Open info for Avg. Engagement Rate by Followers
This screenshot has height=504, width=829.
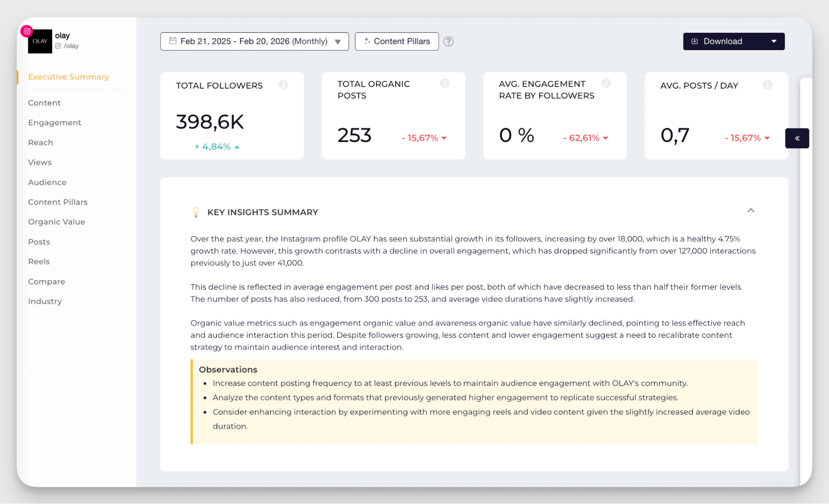607,83
